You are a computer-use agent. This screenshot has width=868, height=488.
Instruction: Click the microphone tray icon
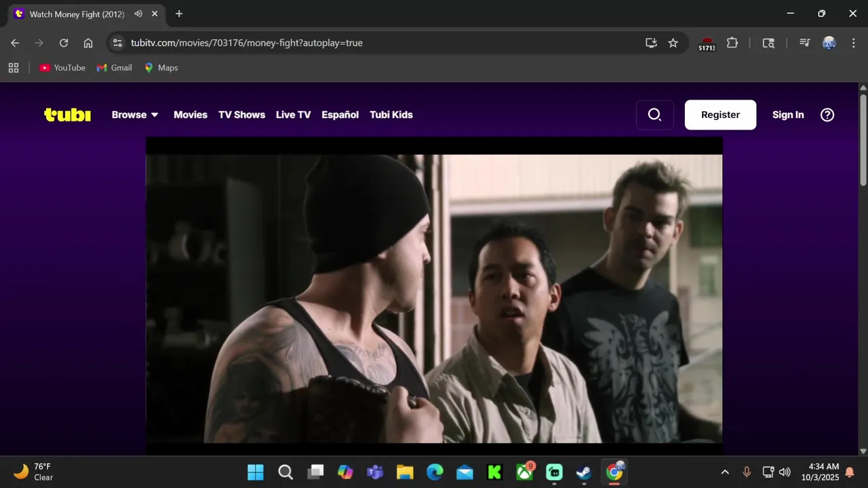pyautogui.click(x=747, y=472)
